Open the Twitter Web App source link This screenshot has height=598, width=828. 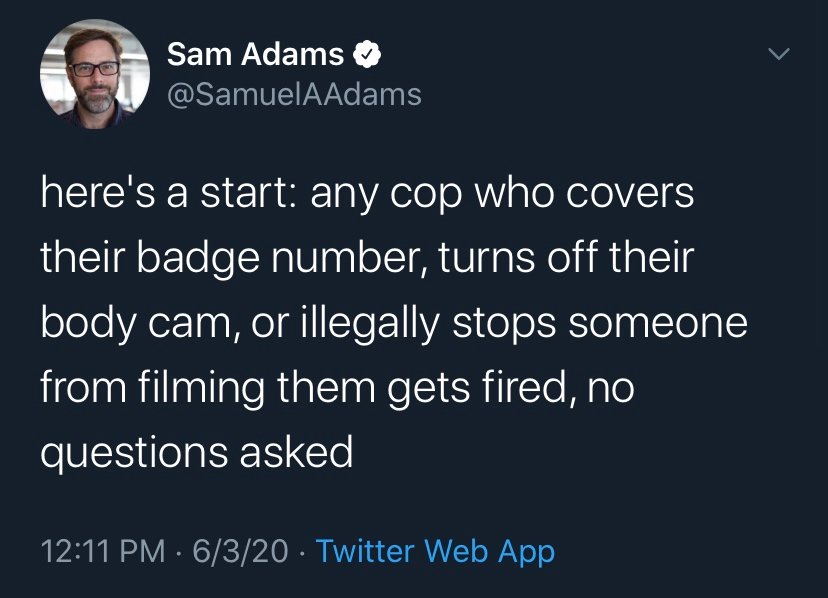coord(435,551)
